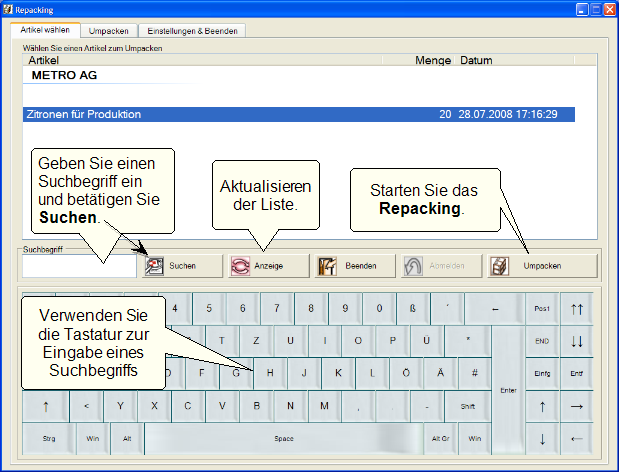Select the Artikel wählen tab

pos(46,31)
